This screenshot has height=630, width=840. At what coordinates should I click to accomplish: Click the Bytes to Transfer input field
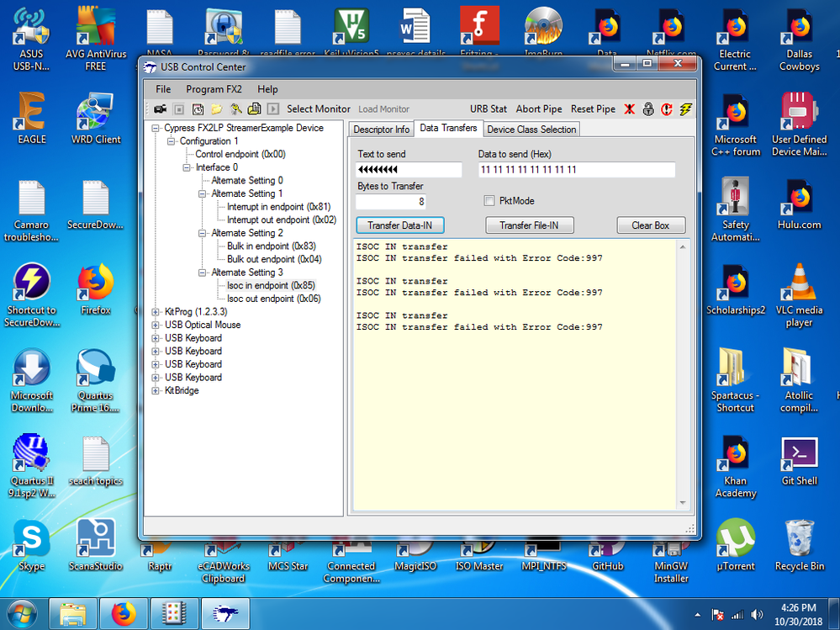pos(392,202)
